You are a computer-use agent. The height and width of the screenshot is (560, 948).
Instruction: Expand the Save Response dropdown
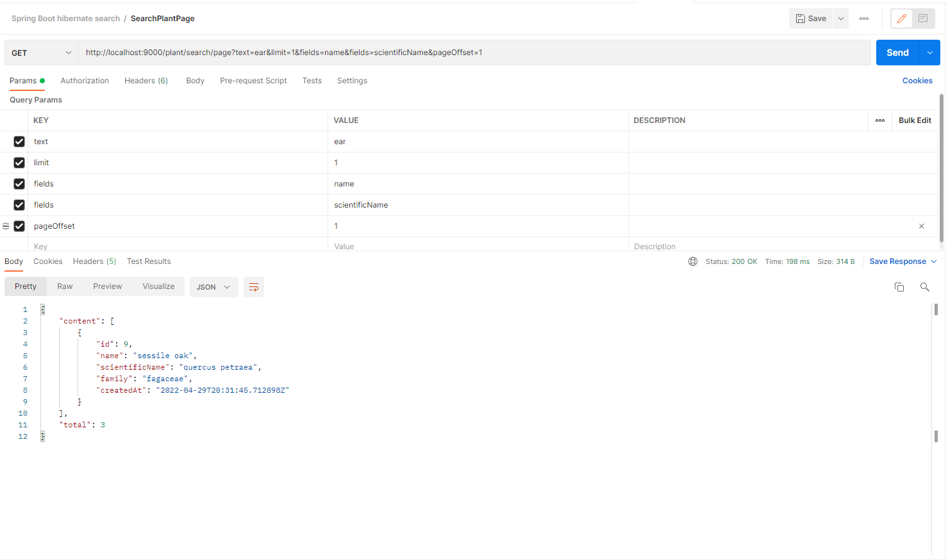pos(934,261)
